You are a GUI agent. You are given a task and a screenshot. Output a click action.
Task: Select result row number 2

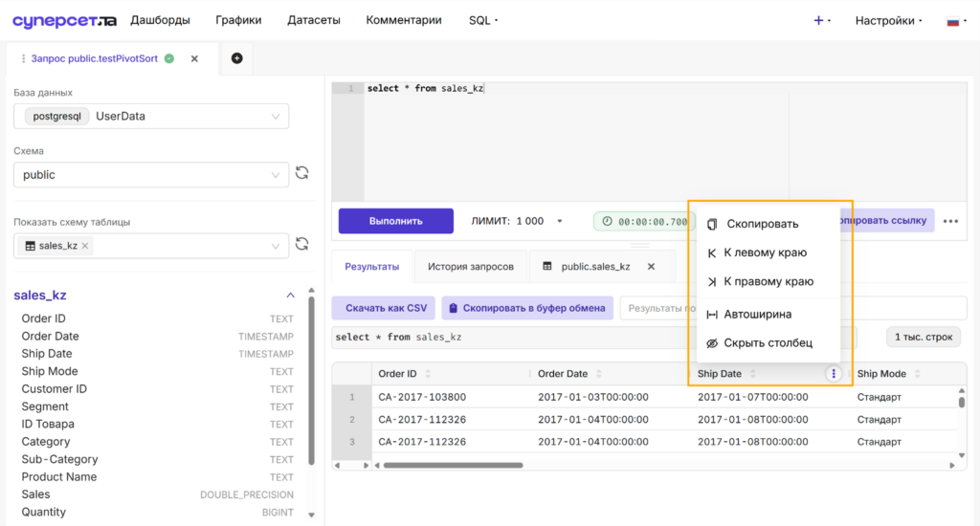(x=352, y=420)
